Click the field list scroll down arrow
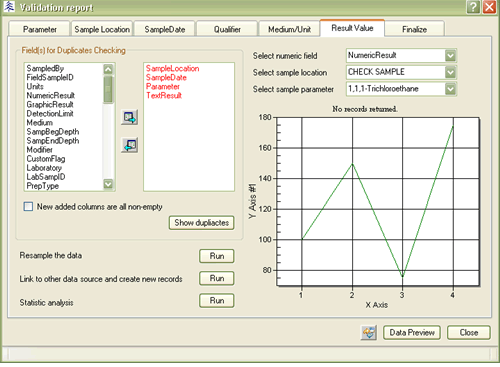 [108, 184]
